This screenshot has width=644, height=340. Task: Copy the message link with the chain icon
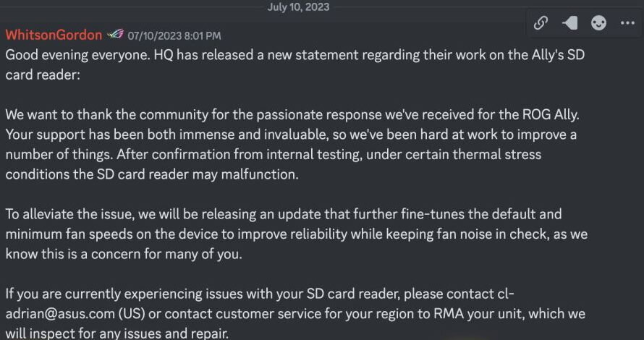541,23
